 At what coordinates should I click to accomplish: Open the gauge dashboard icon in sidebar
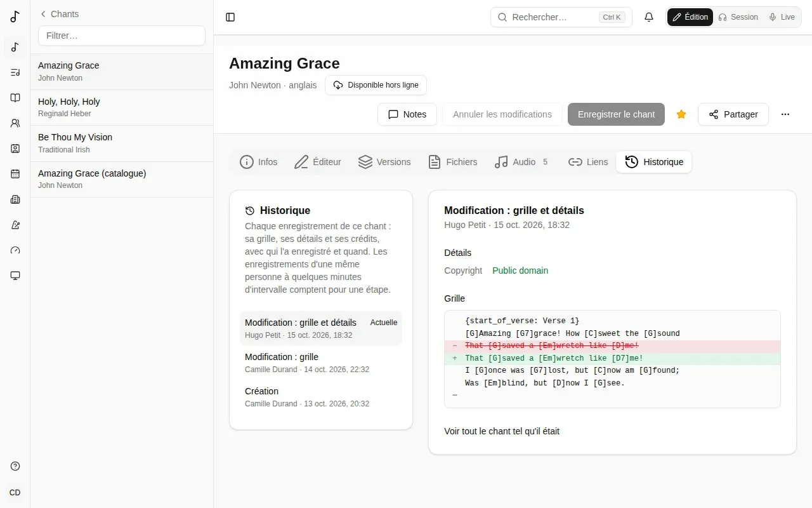(x=15, y=250)
